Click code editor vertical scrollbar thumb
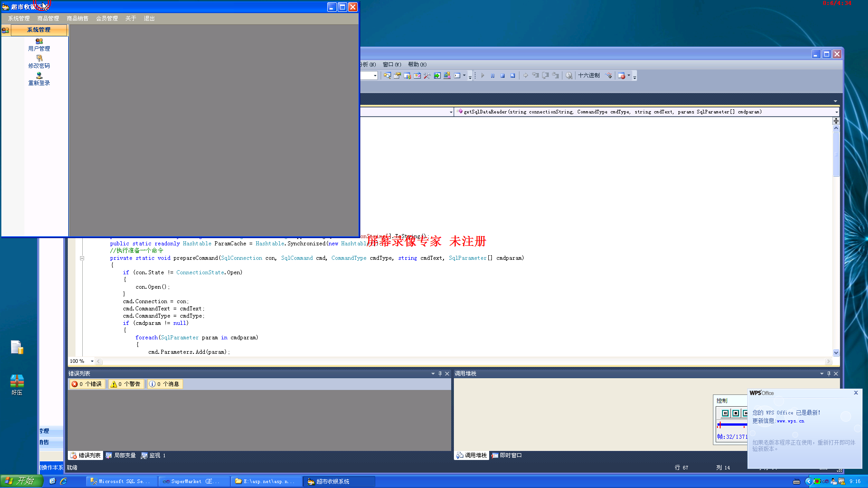The height and width of the screenshot is (488, 868). pyautogui.click(x=836, y=154)
